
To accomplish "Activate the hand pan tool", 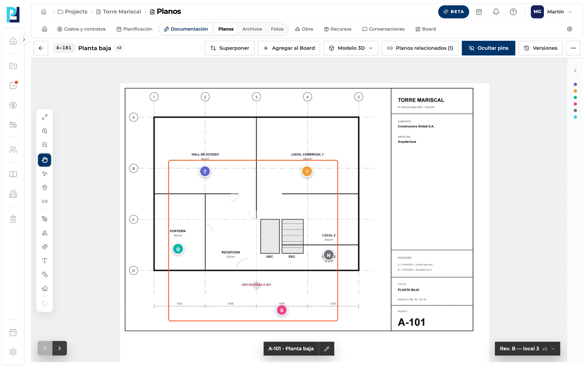I will (x=45, y=160).
